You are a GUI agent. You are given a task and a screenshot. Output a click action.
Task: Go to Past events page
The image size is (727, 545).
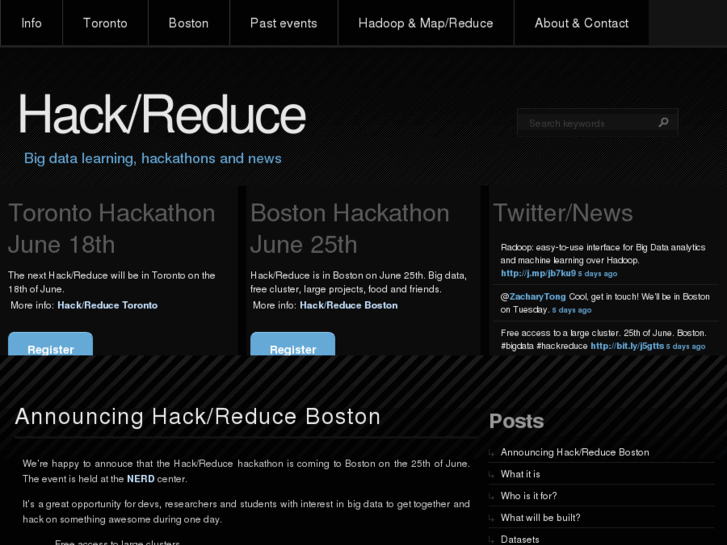tap(284, 23)
